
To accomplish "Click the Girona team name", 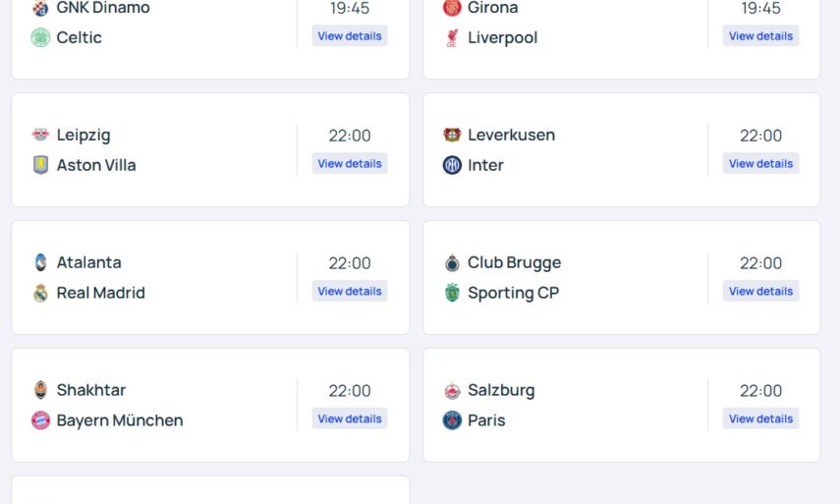I will (493, 8).
